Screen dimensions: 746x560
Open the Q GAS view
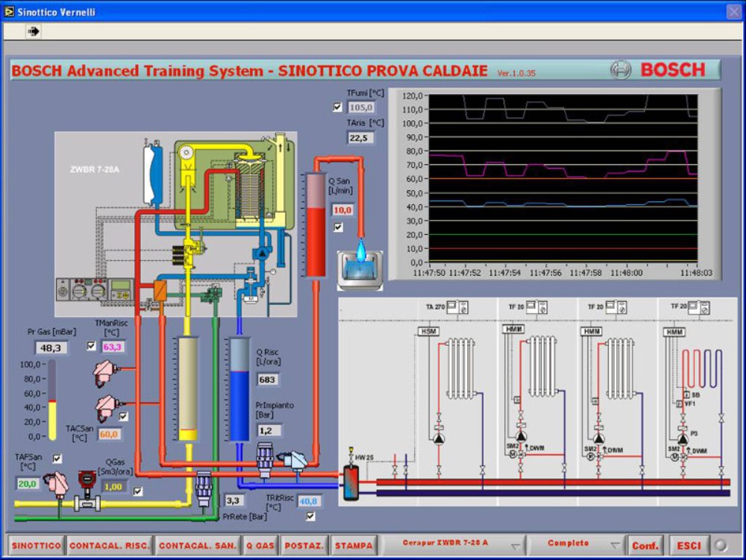(260, 545)
